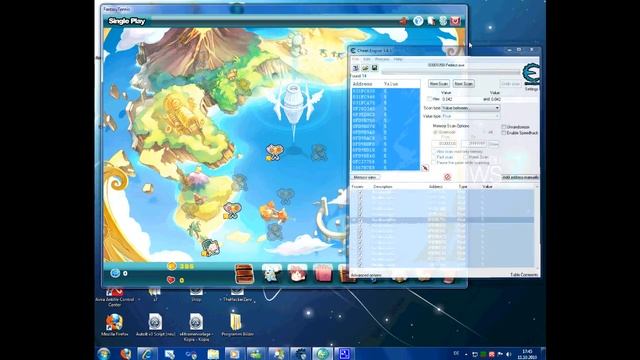Screen dimensions: 640x360
Task: Open the bookshelf item in game bottom bar
Action: [244, 273]
